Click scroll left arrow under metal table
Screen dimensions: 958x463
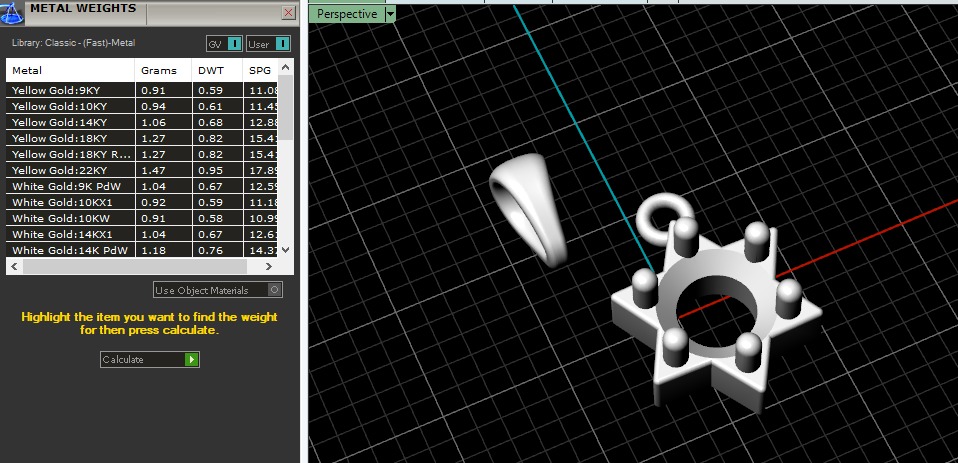tap(15, 266)
